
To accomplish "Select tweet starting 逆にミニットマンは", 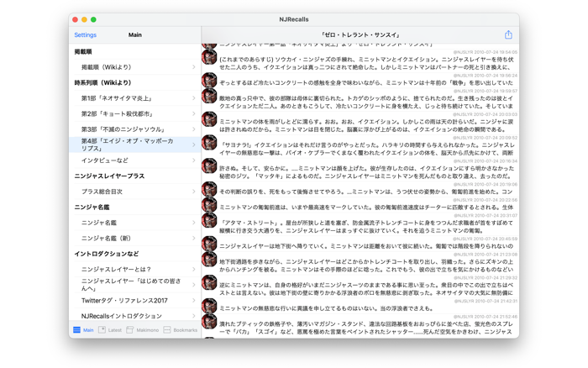I will point(360,287).
